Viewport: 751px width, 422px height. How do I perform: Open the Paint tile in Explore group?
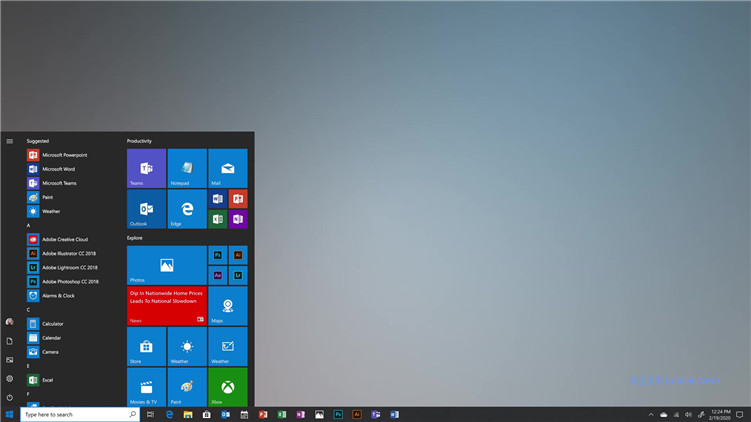(x=187, y=387)
